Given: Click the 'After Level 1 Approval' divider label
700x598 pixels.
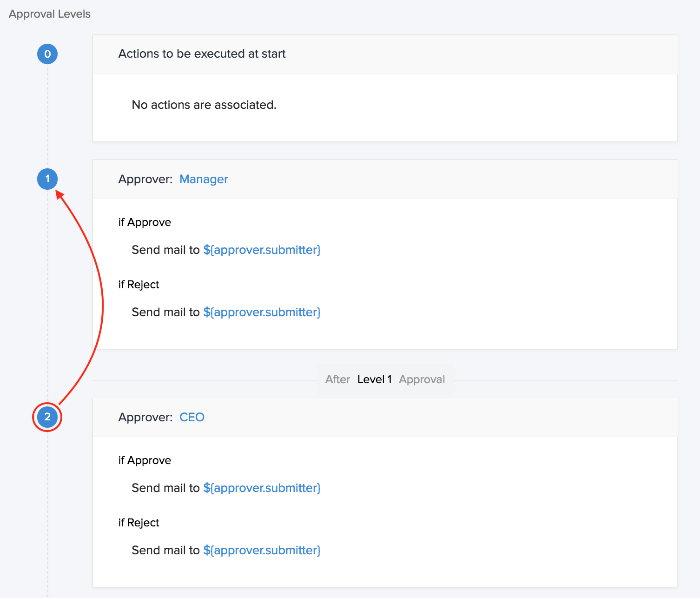Looking at the screenshot, I should [385, 380].
